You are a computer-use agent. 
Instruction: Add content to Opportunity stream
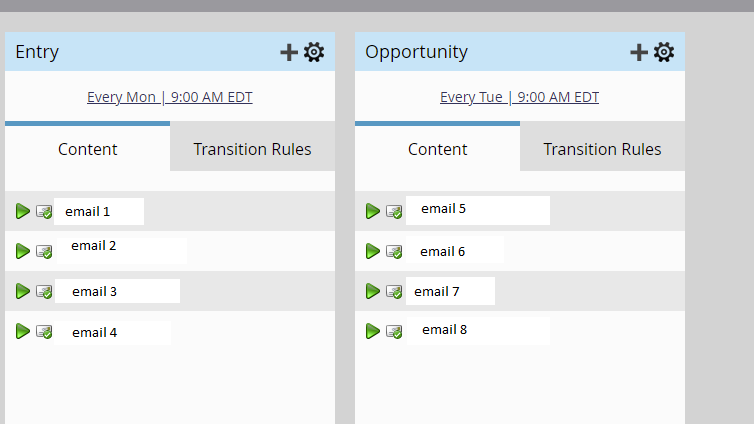[x=639, y=52]
